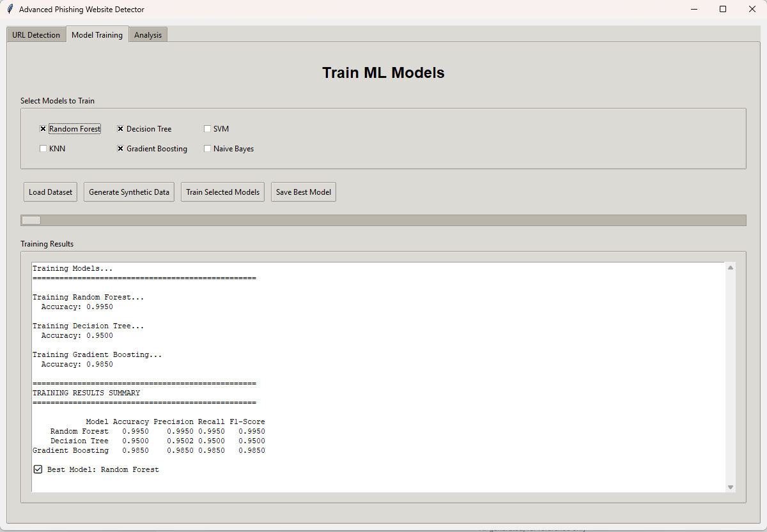767x532 pixels.
Task: Click the Best Model checkmark icon
Action: pyautogui.click(x=38, y=469)
